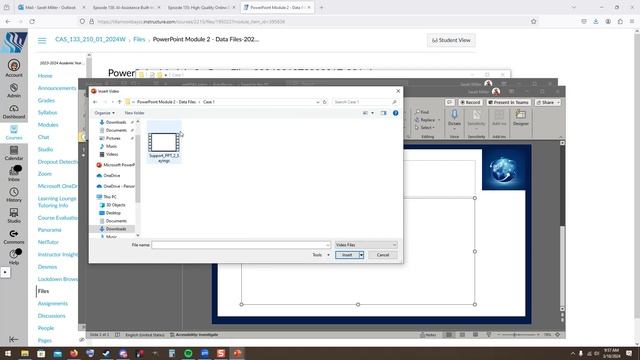Open the Windows Start menu

click(8, 353)
